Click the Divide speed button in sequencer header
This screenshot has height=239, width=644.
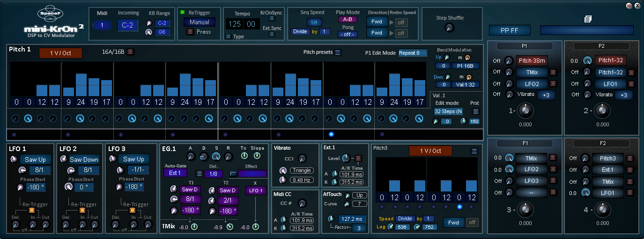pos(300,32)
